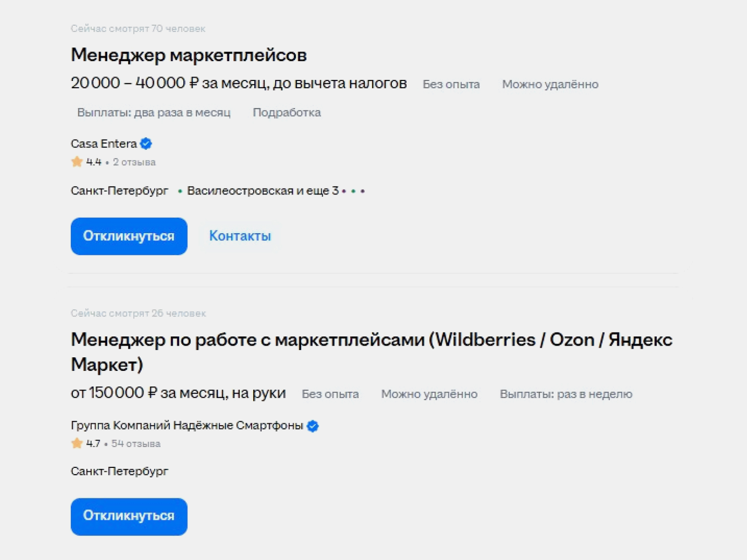The image size is (747, 560).
Task: Click the star icon beside 4.7 rating
Action: click(77, 443)
